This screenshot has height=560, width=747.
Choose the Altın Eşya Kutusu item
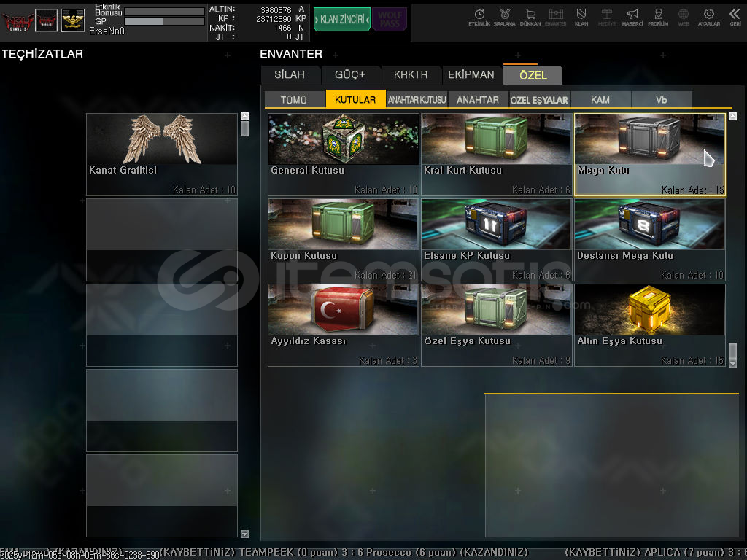(649, 324)
